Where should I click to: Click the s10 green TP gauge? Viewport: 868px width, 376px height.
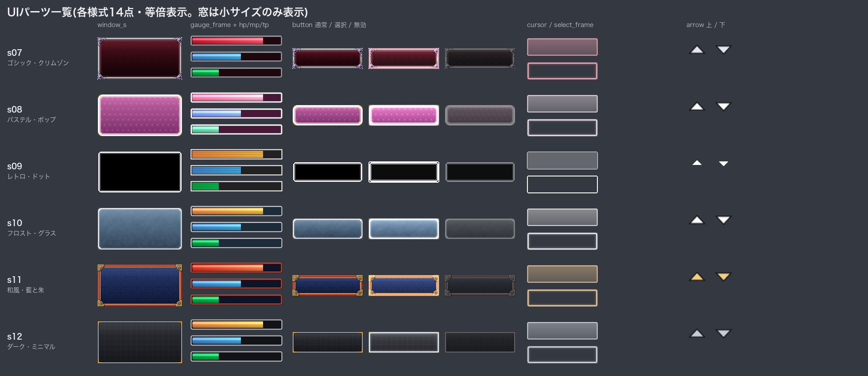236,243
